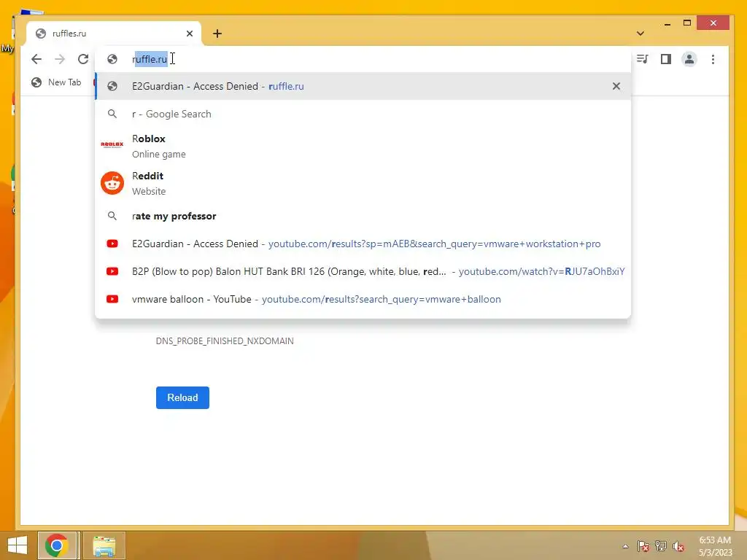
Task: Click YouTube icon beside 'vmware balloon'
Action: point(112,299)
